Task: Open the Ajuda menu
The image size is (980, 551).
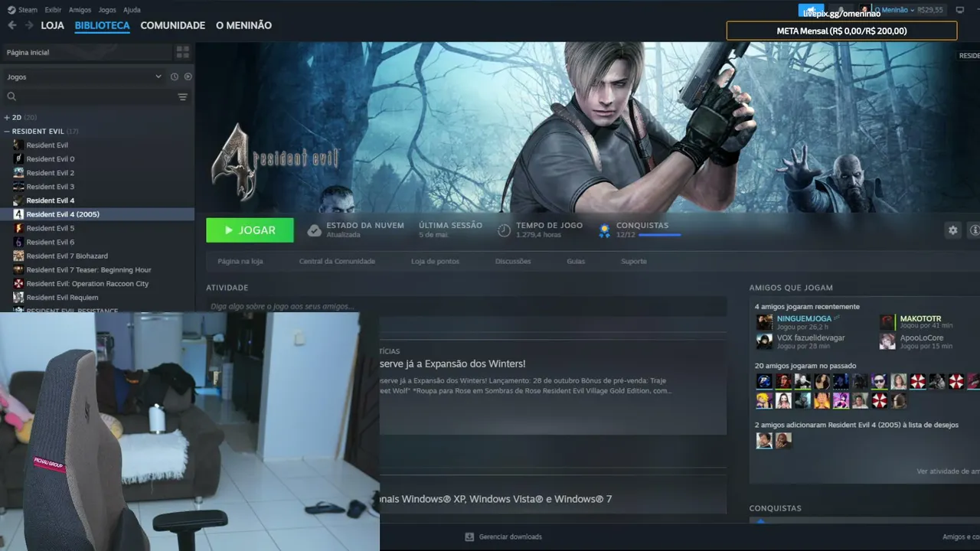Action: 132,10
